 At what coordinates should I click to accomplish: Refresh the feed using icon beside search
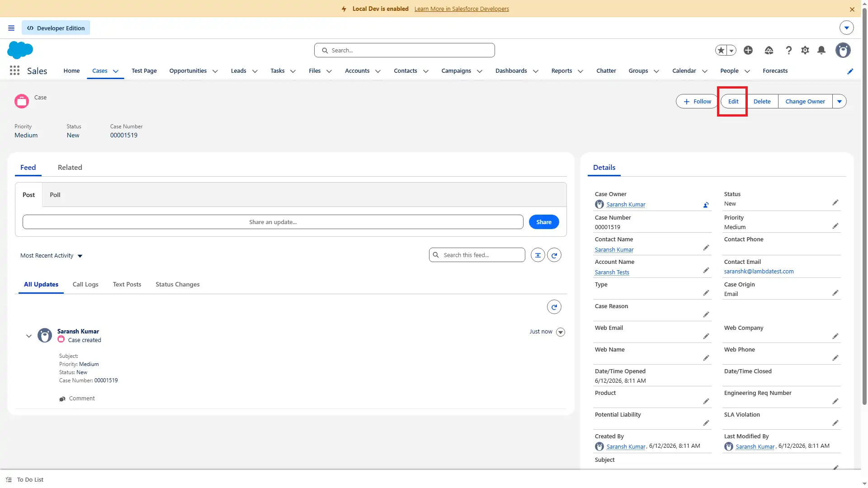(554, 255)
